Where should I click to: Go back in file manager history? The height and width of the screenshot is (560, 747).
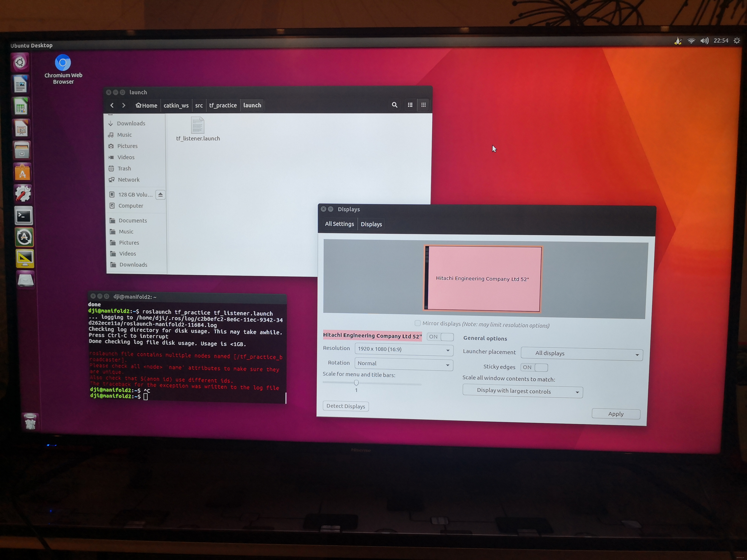tap(112, 105)
